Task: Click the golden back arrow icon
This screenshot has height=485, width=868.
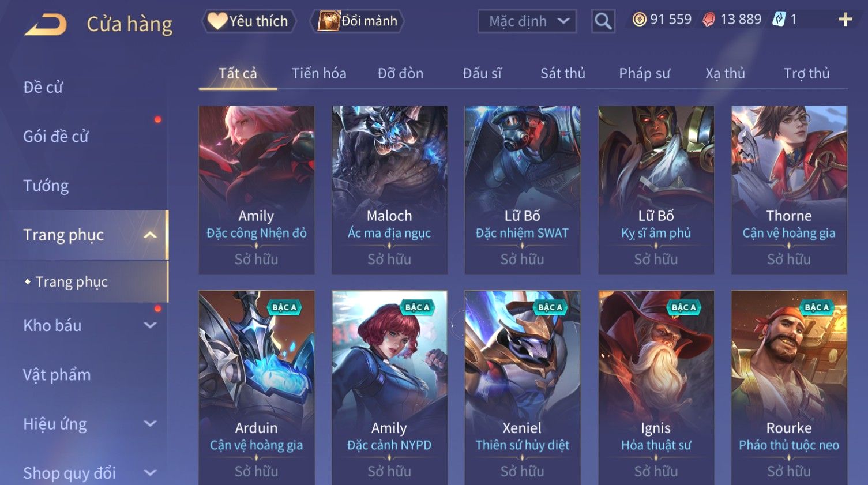Action: pyautogui.click(x=46, y=25)
